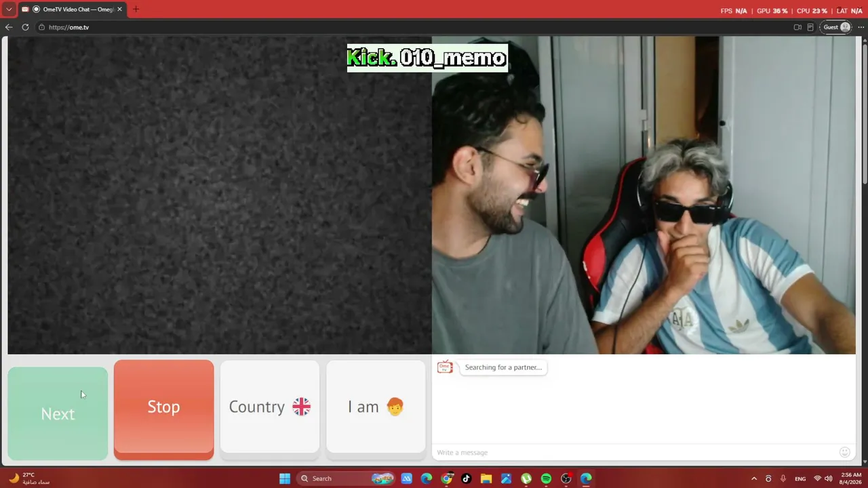Open browser Settings and more menu
This screenshot has width=868, height=488.
(x=861, y=27)
